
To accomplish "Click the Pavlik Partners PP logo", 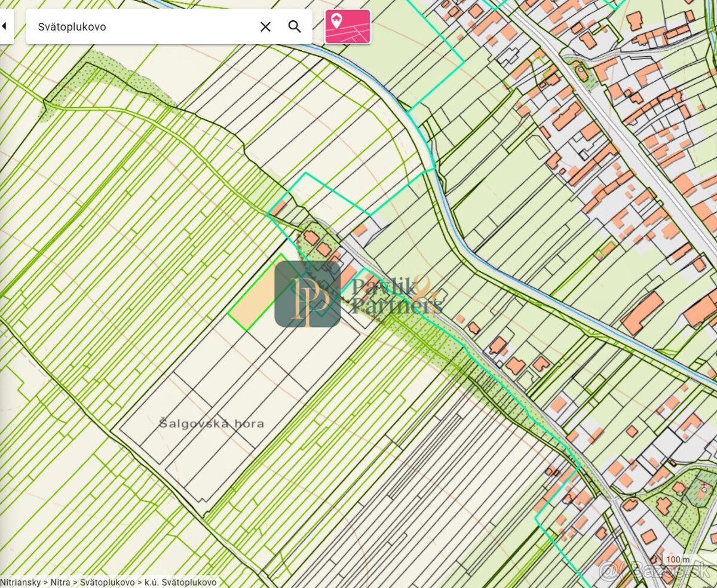I will click(308, 294).
